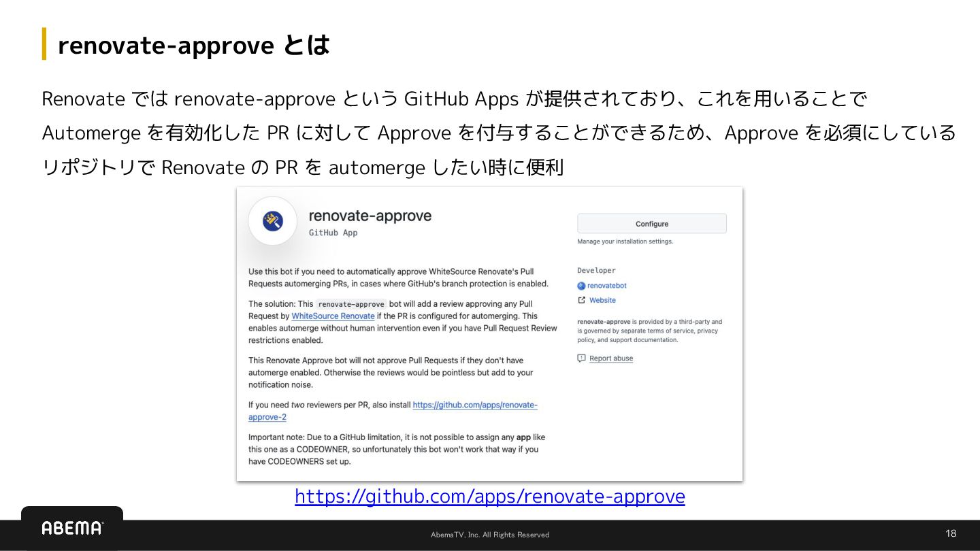
Task: Click the external link icon beside Website
Action: coord(581,300)
